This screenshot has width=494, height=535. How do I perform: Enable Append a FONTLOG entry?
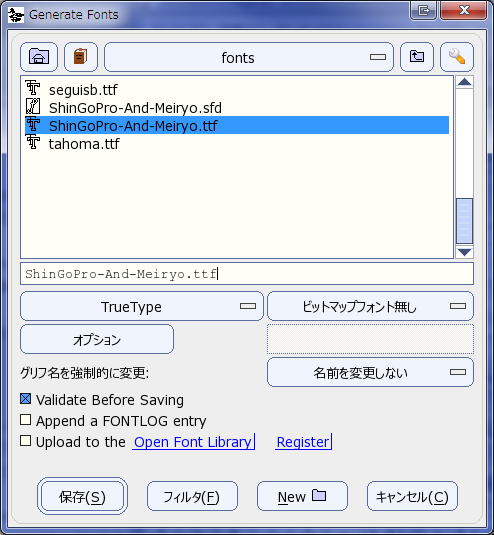pos(26,420)
